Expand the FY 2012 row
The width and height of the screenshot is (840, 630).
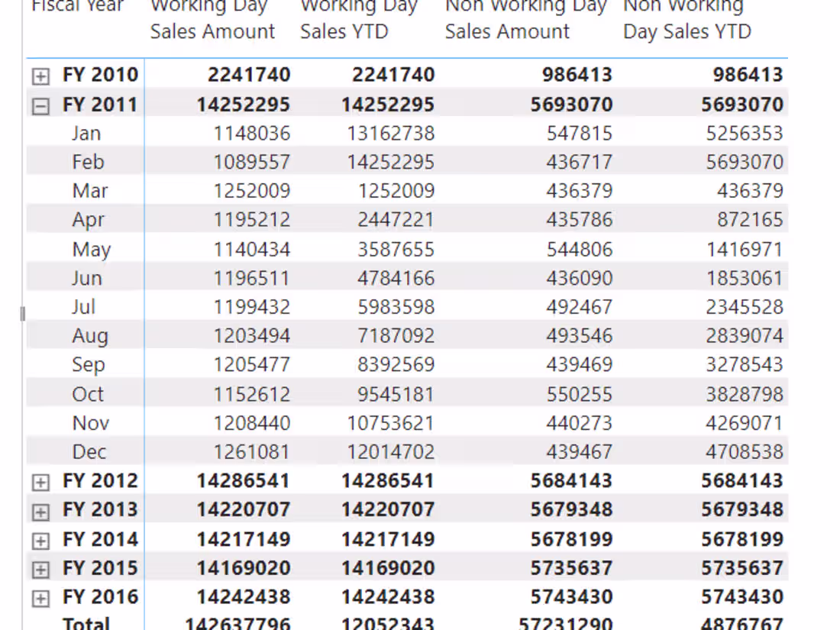coord(40,481)
